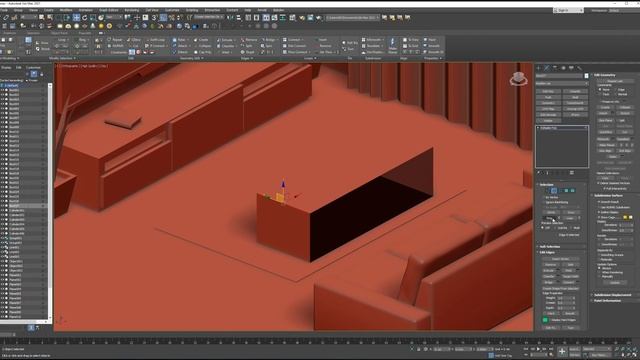The image size is (640, 360).
Task: Open the Sign In dropdown
Action: point(569,10)
